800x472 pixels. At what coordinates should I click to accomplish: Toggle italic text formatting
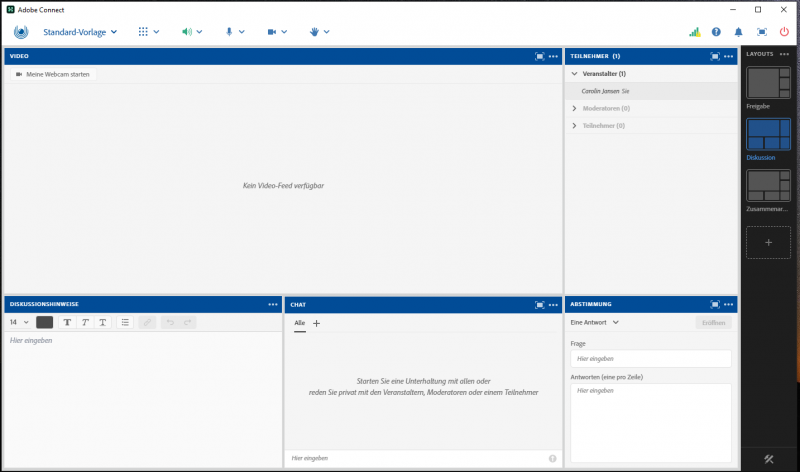(85, 322)
